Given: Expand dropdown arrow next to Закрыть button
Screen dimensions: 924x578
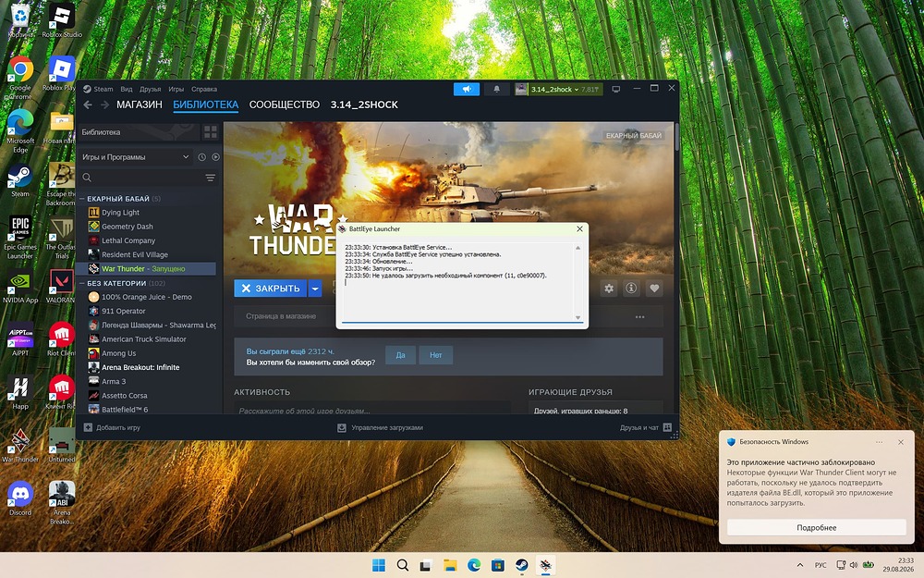Looking at the screenshot, I should click(x=315, y=289).
